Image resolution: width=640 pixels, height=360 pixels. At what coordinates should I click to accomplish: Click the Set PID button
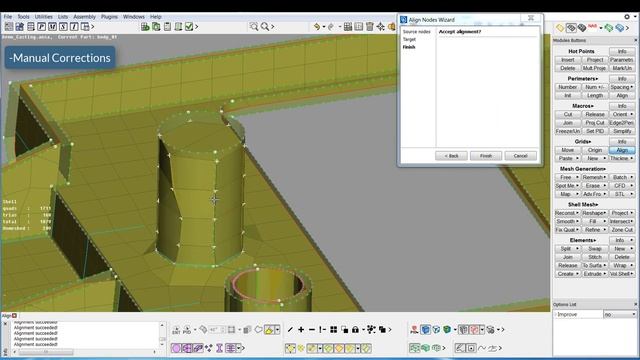coord(595,131)
